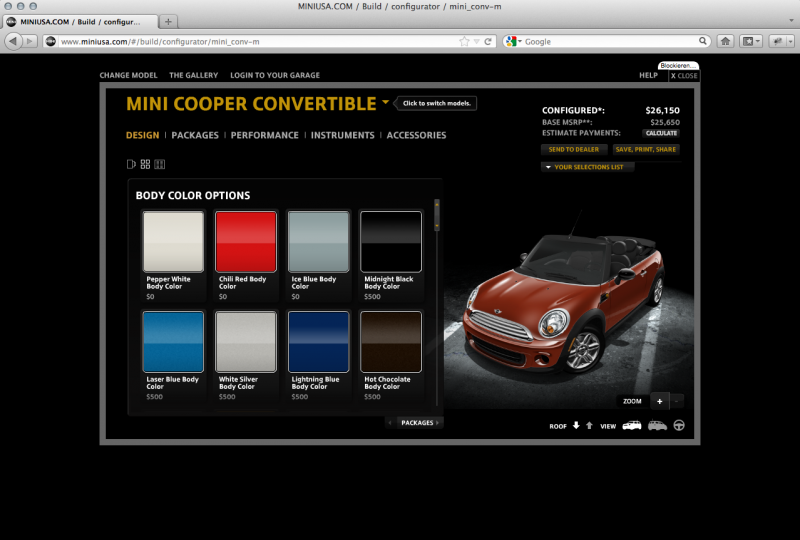Go back with browser back arrow
The height and width of the screenshot is (540, 800).
(x=13, y=41)
